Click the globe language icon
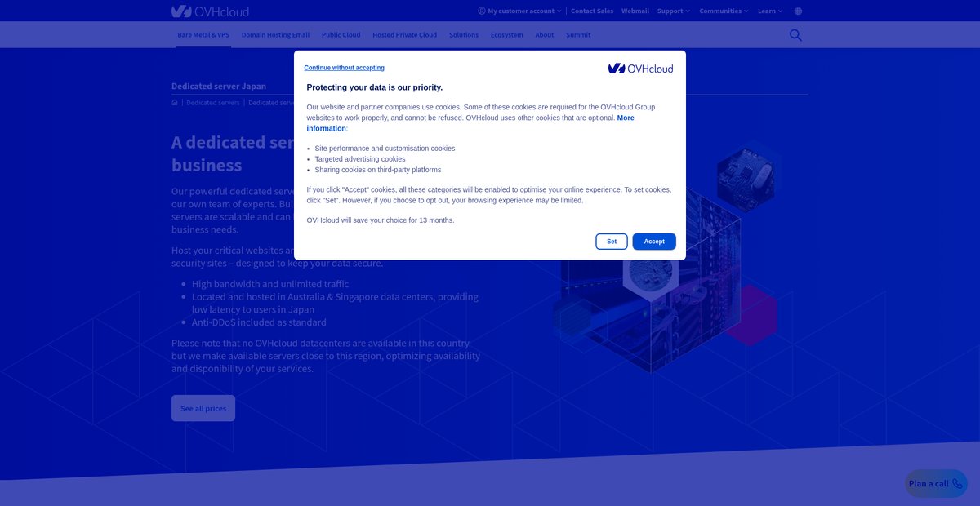Screen dimensions: 980x506 tap(798, 11)
